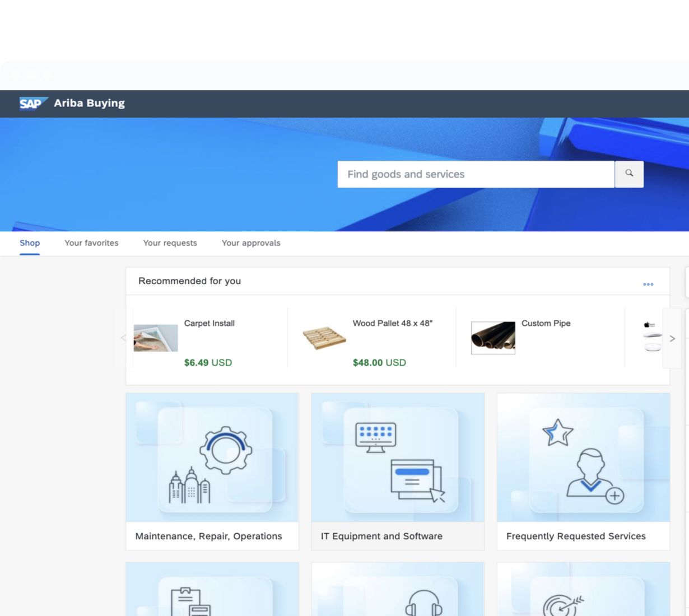Open the Carpet Install item link
Viewport: 689px width, 616px height.
(210, 323)
